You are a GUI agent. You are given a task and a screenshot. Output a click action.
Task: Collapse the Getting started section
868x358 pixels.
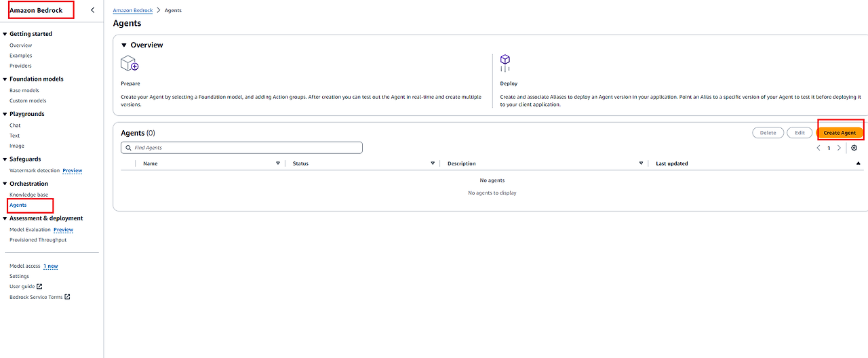[5, 34]
